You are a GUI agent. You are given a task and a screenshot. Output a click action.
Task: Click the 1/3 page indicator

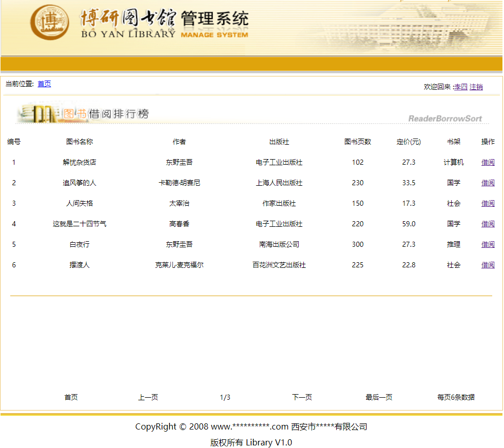pos(225,398)
